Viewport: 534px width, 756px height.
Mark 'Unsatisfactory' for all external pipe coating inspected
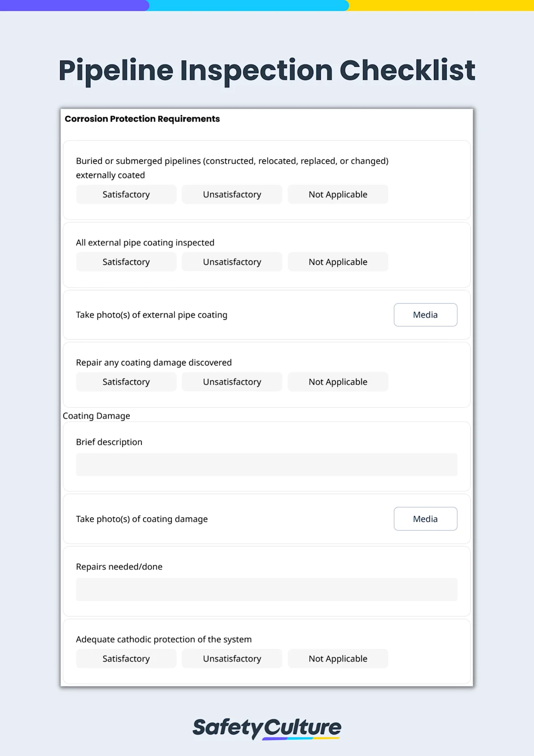[232, 262]
